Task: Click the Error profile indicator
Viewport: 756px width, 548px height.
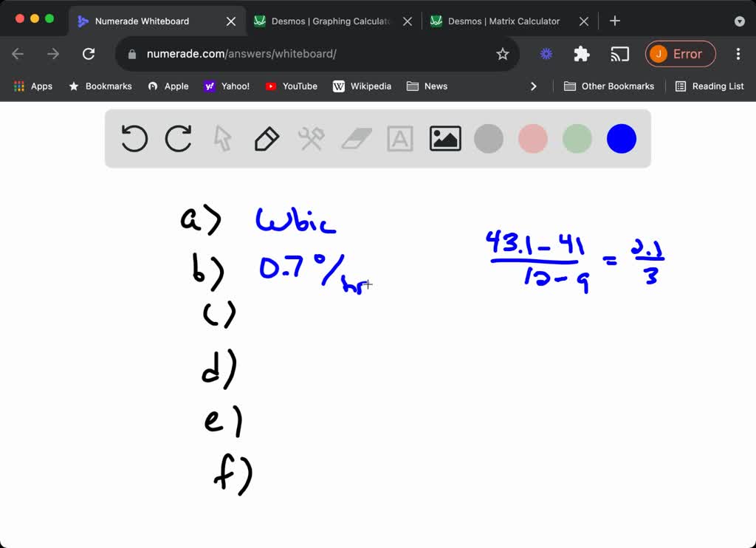Action: 679,54
